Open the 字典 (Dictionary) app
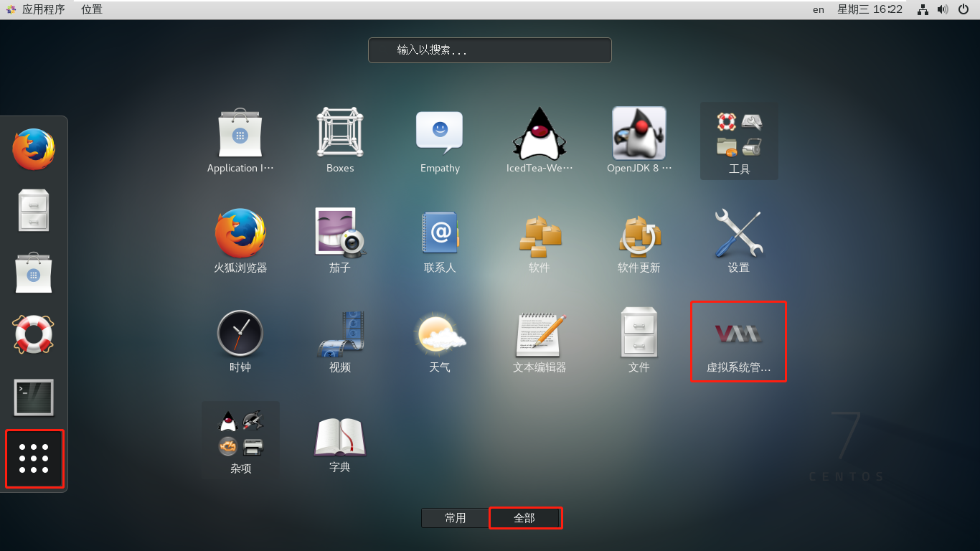Viewport: 980px width, 551px height. [x=340, y=440]
